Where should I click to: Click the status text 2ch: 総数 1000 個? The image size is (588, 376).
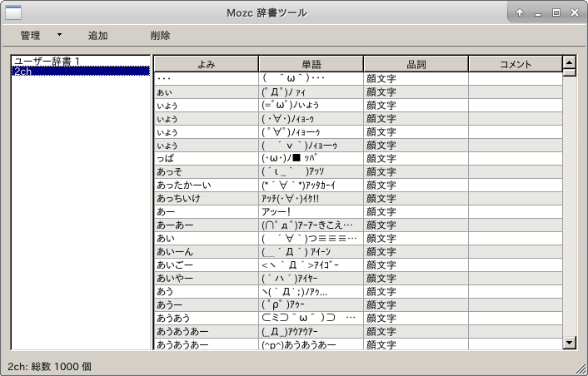[x=49, y=366]
